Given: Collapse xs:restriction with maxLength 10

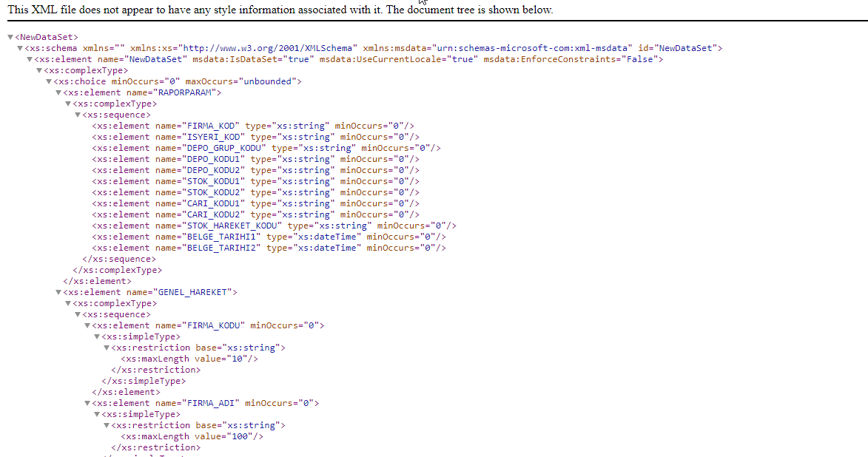Looking at the screenshot, I should coord(106,348).
